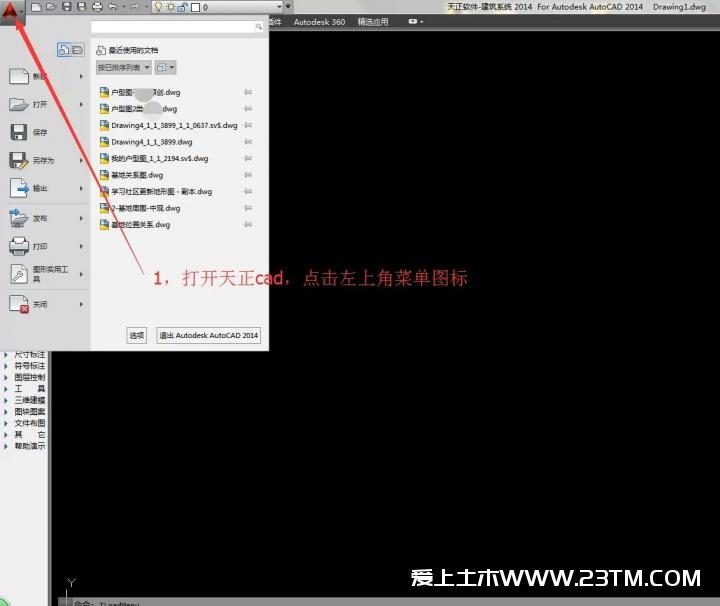Click the 新建 new document icon
The width and height of the screenshot is (720, 606).
pos(19,76)
